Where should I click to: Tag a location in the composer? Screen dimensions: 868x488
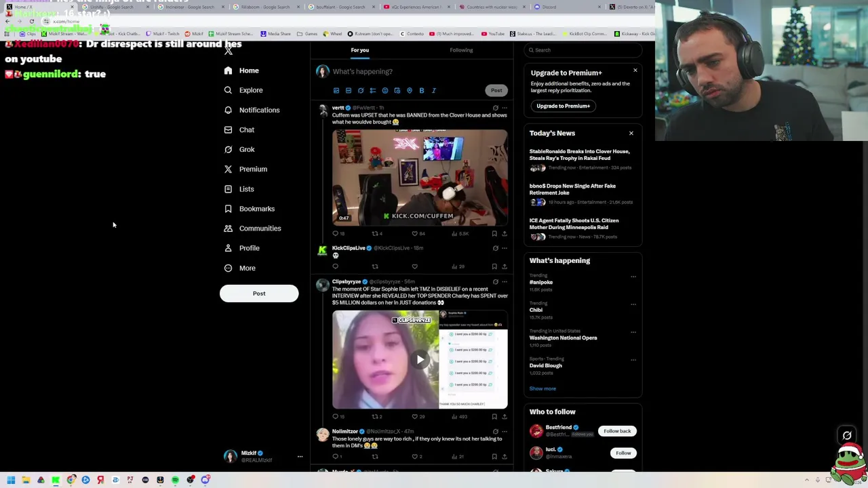(410, 90)
